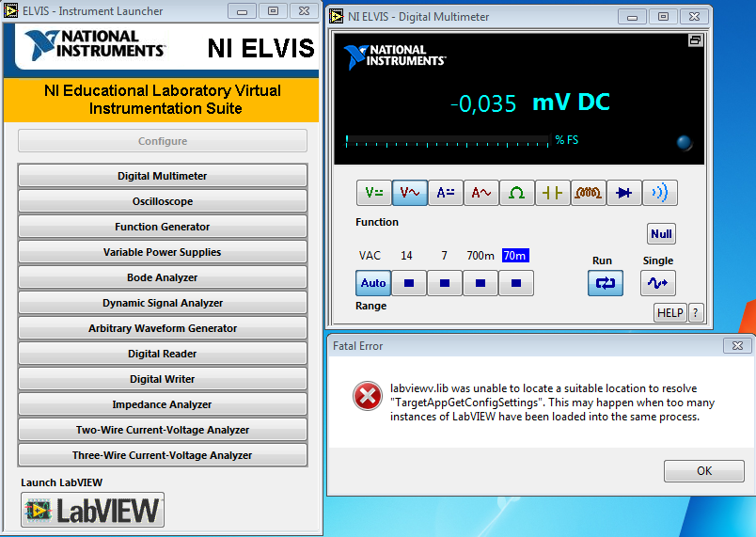This screenshot has width=756, height=537.
Task: Open Two-Wire Current-Voltage Analyzer
Action: coord(163,430)
